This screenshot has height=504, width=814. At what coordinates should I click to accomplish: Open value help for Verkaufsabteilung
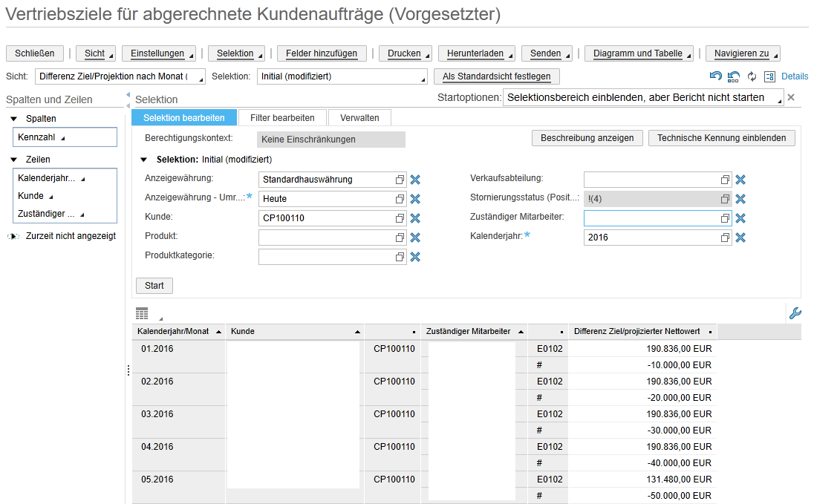click(725, 180)
